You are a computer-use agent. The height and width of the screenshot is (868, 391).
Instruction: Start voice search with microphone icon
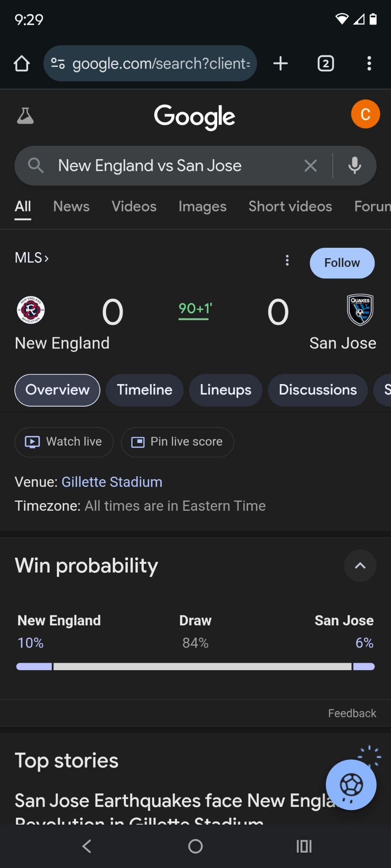coord(355,165)
